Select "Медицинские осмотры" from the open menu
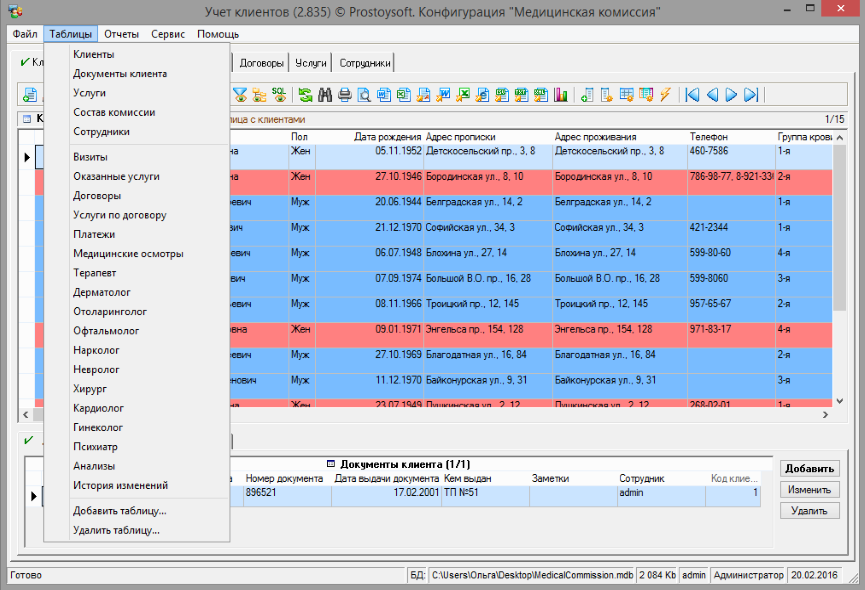This screenshot has height=590, width=865. tap(128, 254)
